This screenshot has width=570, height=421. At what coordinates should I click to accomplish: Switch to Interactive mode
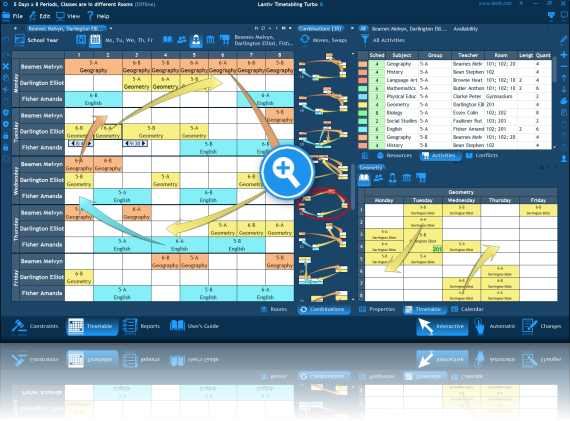click(x=442, y=326)
